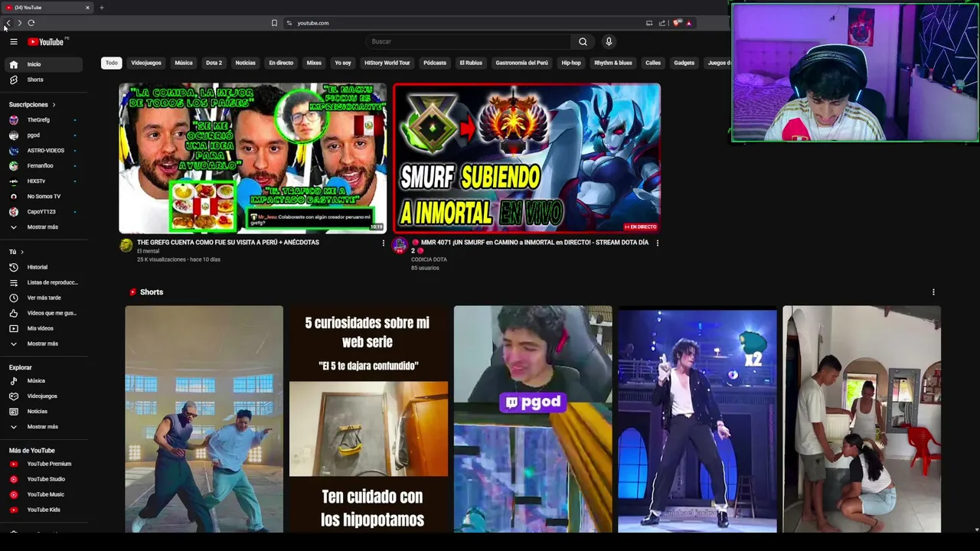Open the Michael Jackson x2 Short

click(697, 419)
